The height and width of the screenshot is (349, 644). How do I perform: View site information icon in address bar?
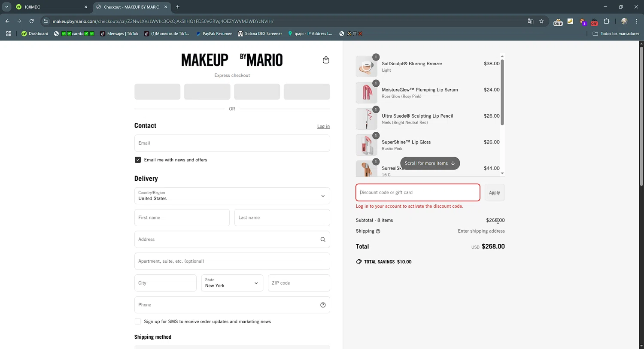click(46, 21)
